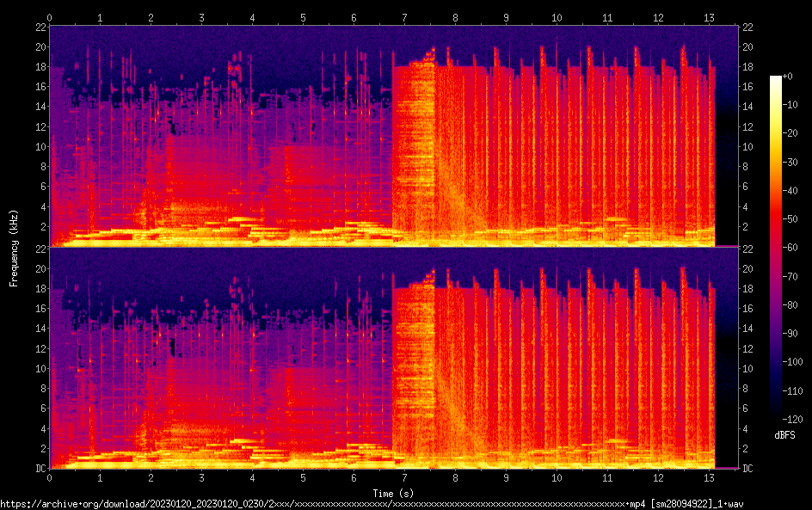
Task: Click the DC label at bottom-left of the lower channel
Action: [39, 469]
